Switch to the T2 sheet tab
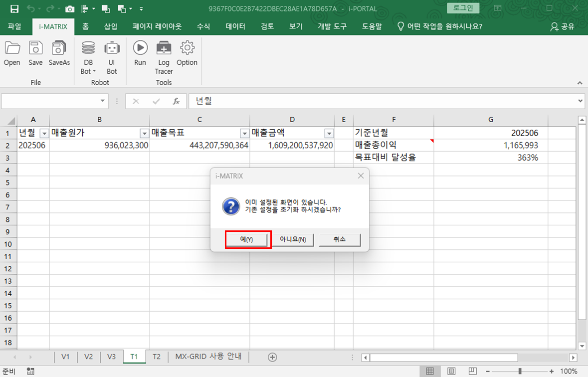The image size is (588, 377). pyautogui.click(x=157, y=357)
